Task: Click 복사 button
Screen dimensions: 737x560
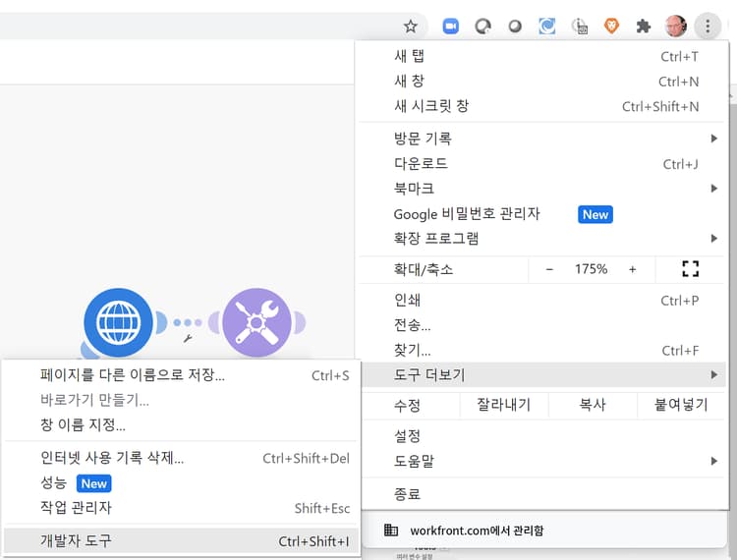Action: 593,405
